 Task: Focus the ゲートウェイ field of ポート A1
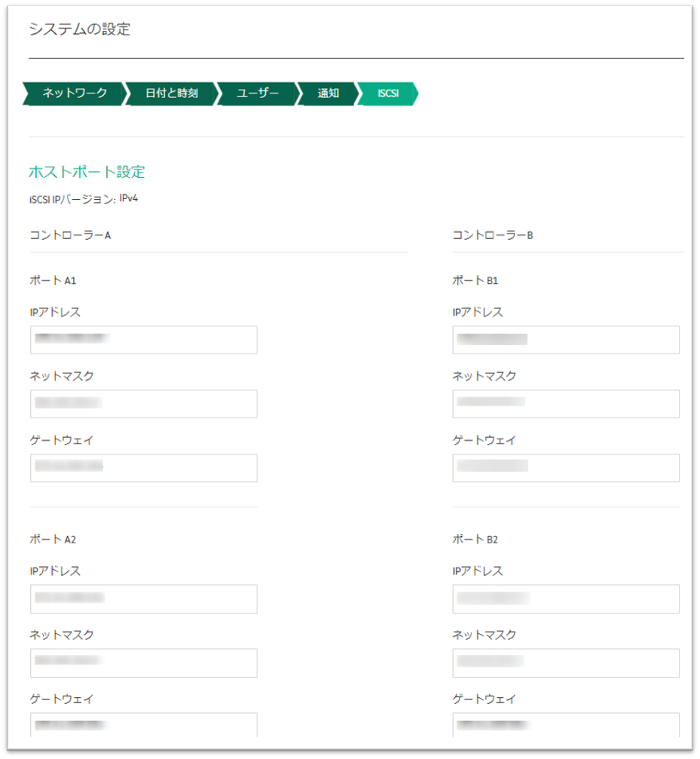tap(143, 468)
